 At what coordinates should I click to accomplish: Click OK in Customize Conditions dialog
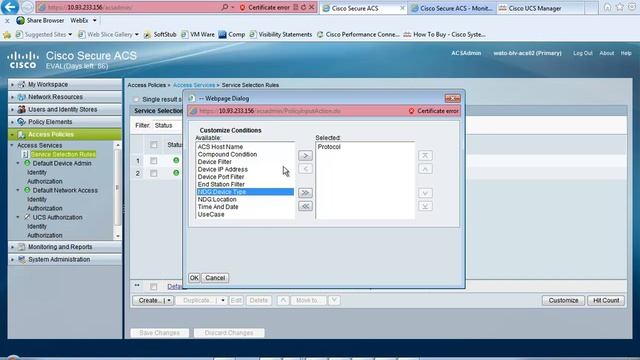[194, 278]
